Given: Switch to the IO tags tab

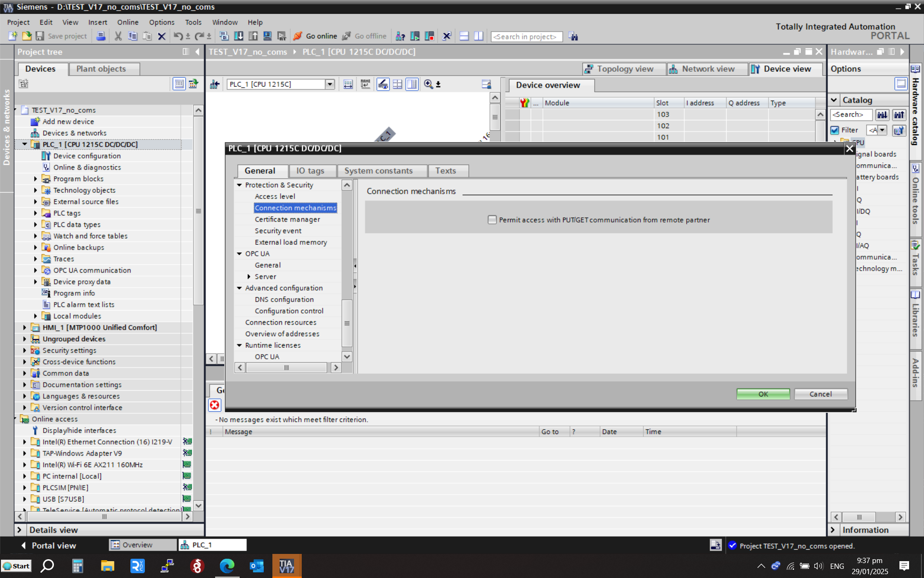Looking at the screenshot, I should (x=310, y=171).
